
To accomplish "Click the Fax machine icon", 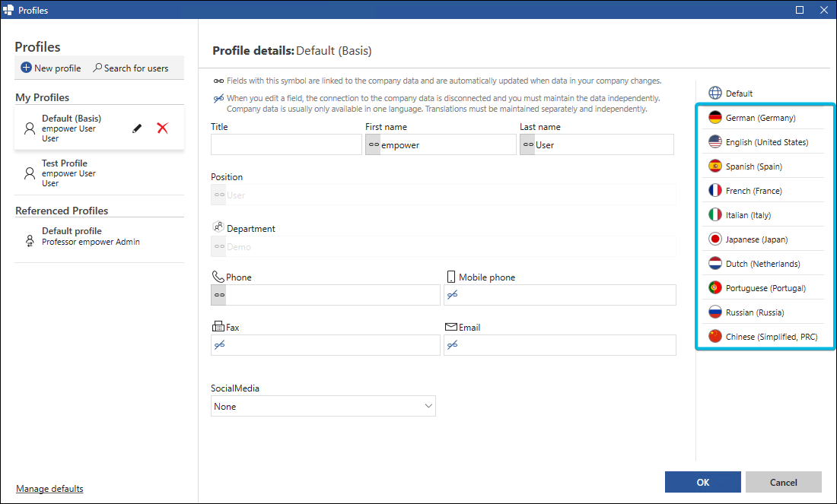I will click(218, 326).
